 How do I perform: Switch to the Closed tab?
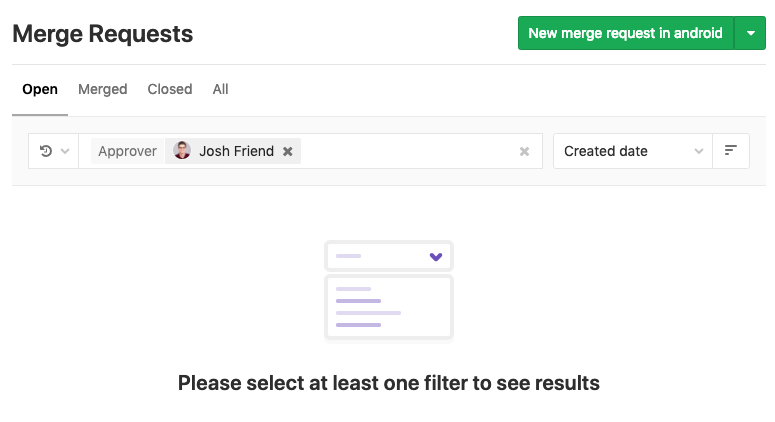(170, 89)
